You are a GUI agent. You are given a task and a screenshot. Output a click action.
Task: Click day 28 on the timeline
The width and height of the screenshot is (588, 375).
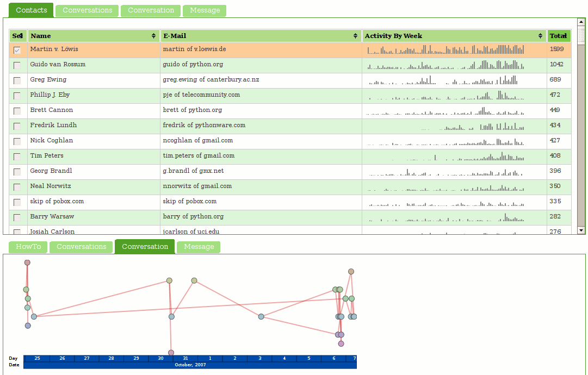[x=111, y=359]
